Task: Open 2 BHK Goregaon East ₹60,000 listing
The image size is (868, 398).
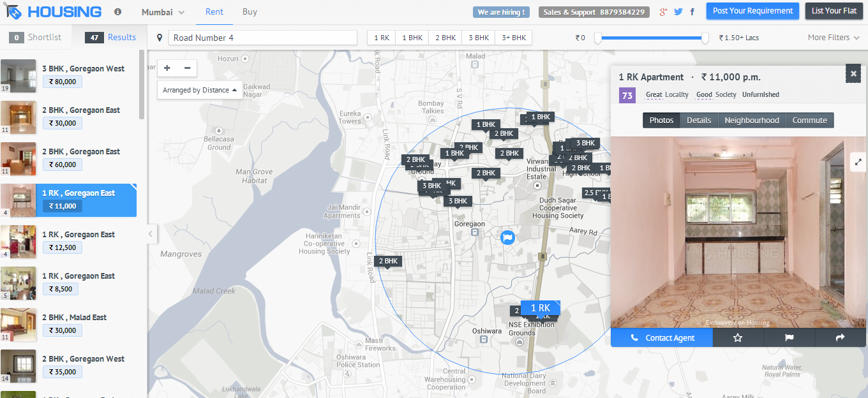Action: [68, 159]
